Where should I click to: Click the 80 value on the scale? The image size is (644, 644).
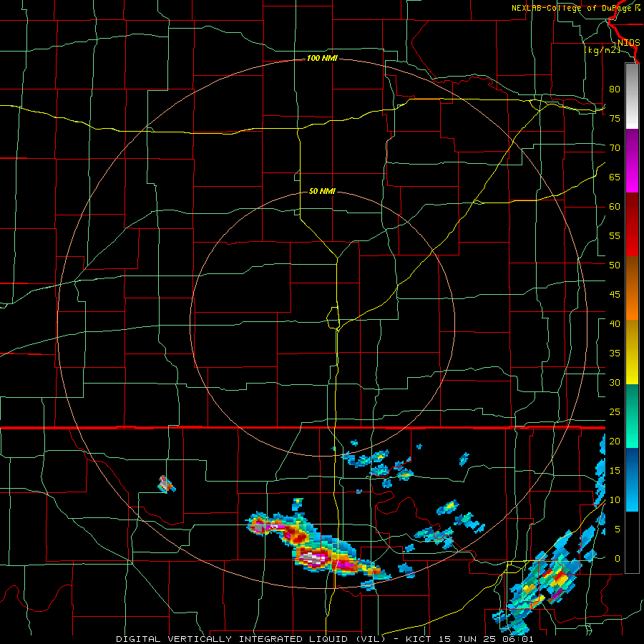coord(615,89)
